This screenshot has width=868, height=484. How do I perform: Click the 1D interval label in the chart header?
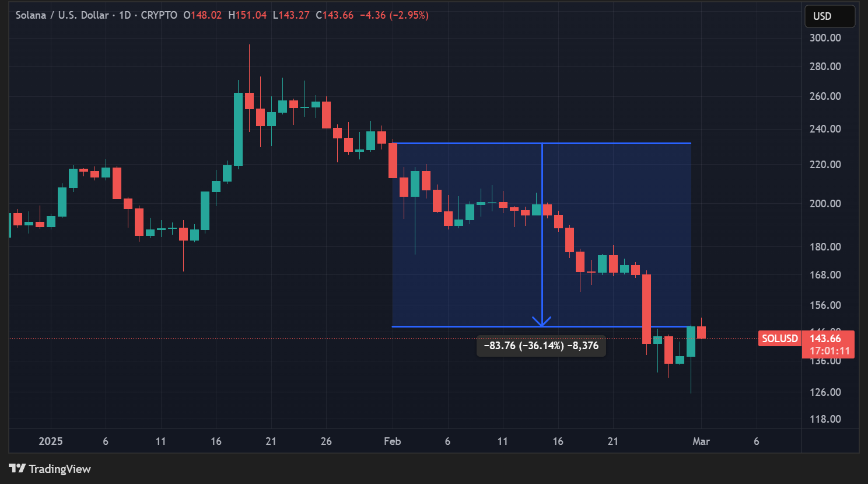(x=125, y=15)
